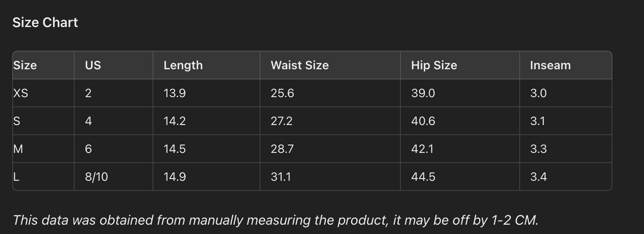Click the 27.2 waist size value

281,121
